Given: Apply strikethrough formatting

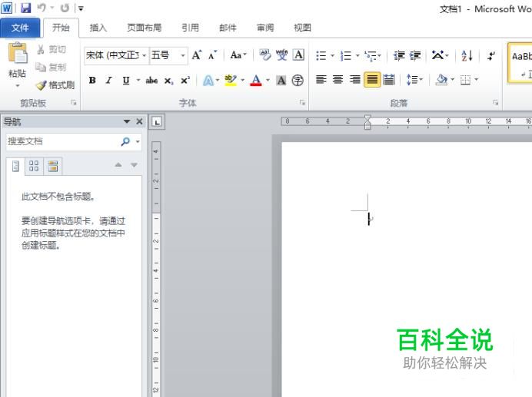Looking at the screenshot, I should pyautogui.click(x=151, y=81).
